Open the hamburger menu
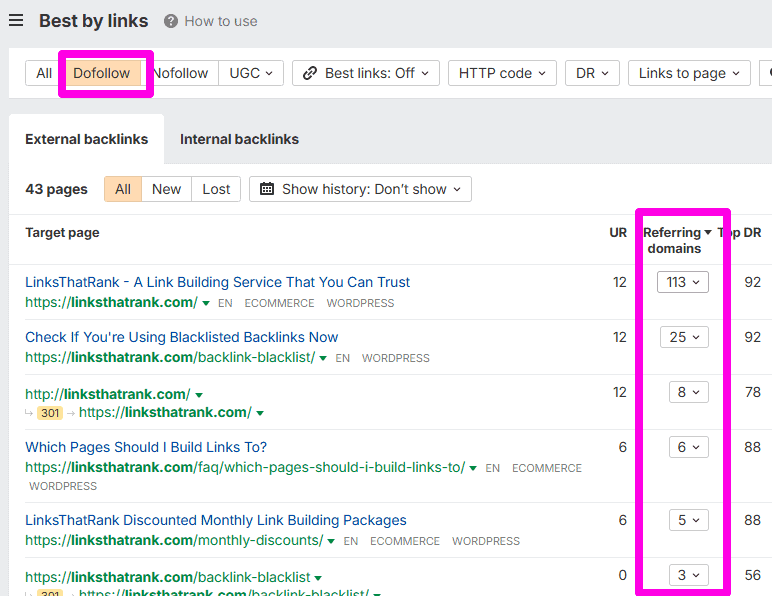 pos(16,21)
